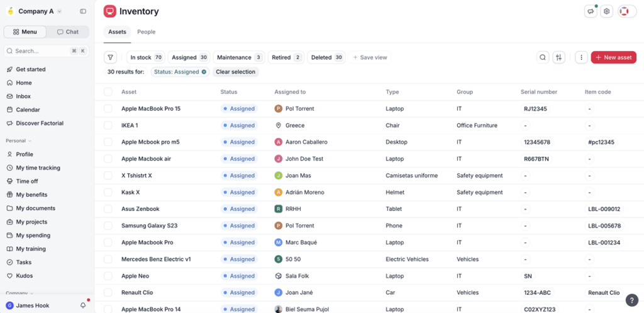Remove Status: Assigned filter chip
This screenshot has width=644, height=313.
[x=203, y=72]
